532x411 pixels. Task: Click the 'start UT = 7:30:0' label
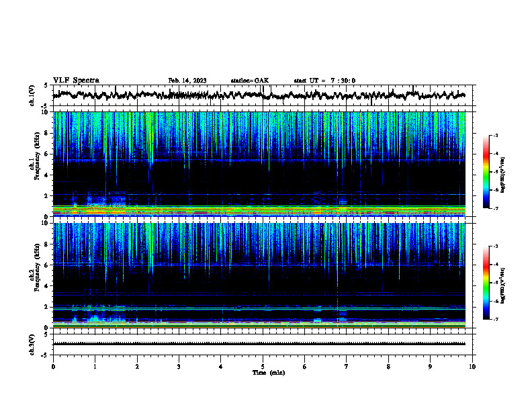coord(324,81)
